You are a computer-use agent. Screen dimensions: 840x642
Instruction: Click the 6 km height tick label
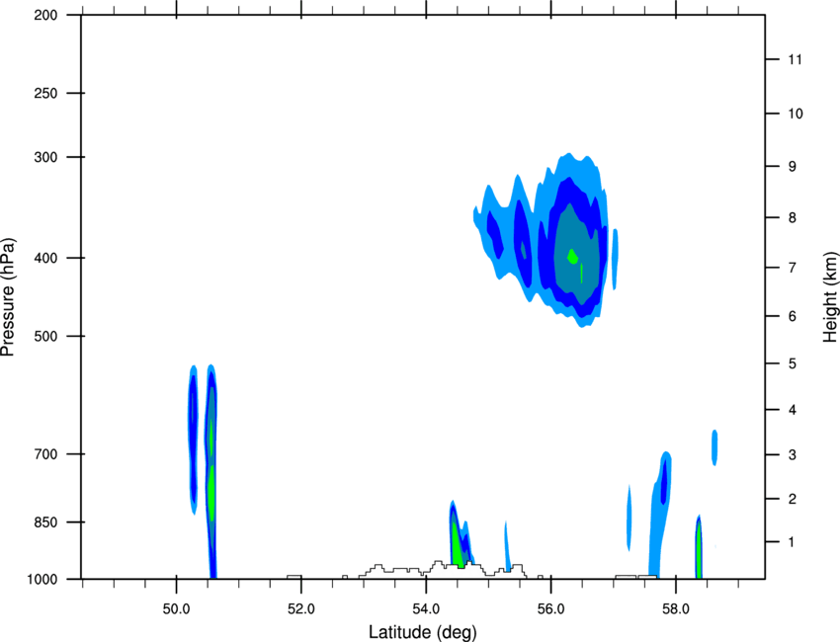[x=793, y=316]
